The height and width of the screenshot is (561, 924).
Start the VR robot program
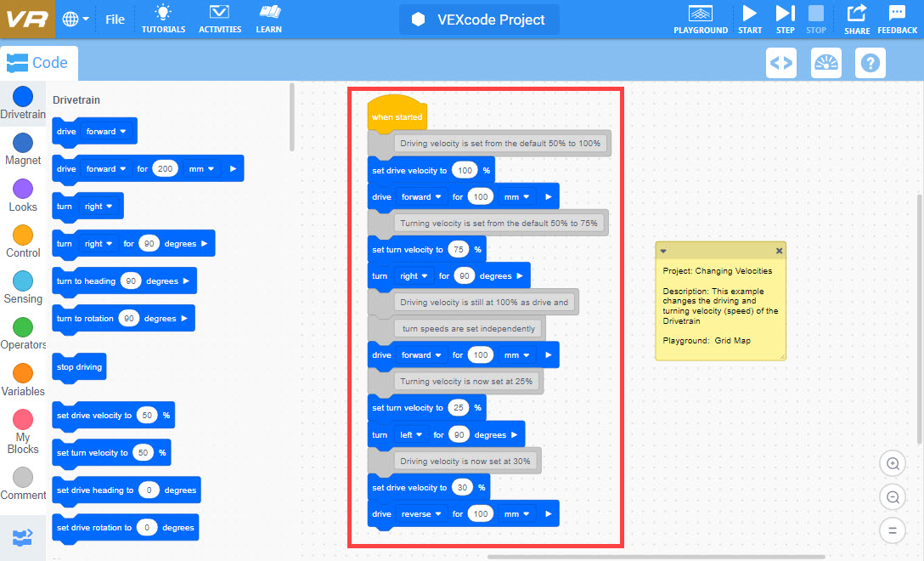749,19
